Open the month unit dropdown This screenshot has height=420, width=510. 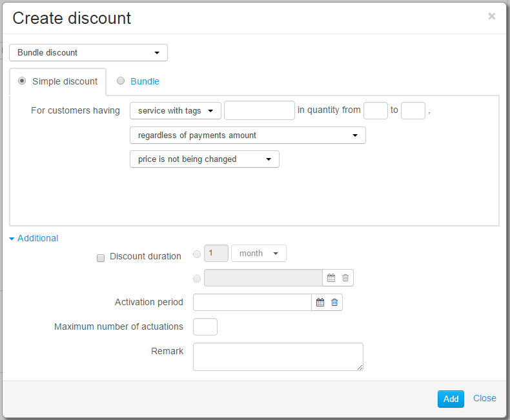[259, 254]
